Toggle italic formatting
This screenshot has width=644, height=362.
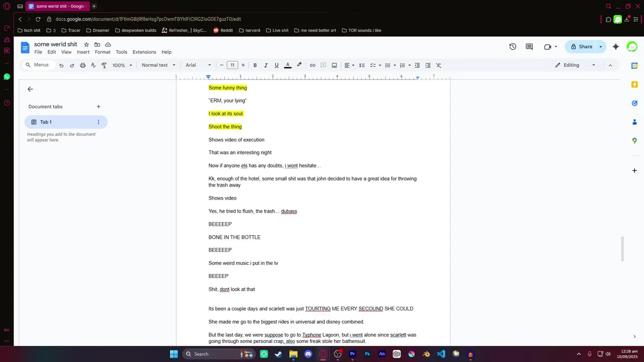pos(266,65)
